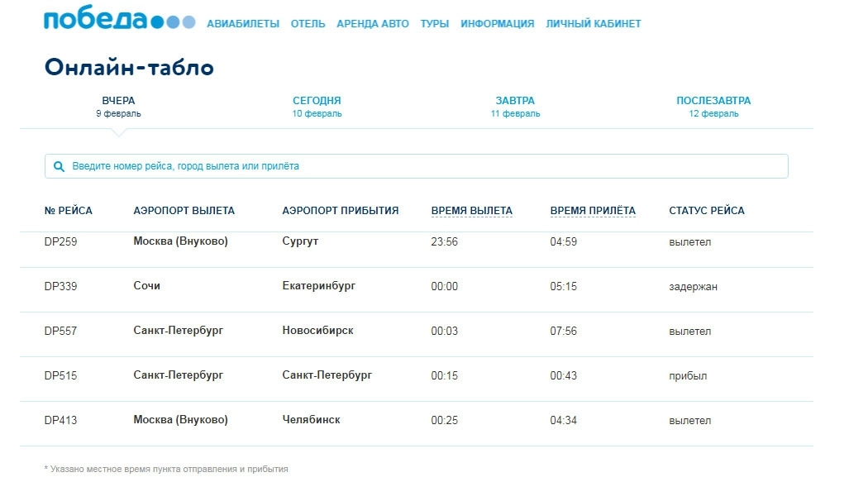Select flight DP339 from Сочи

[60, 287]
